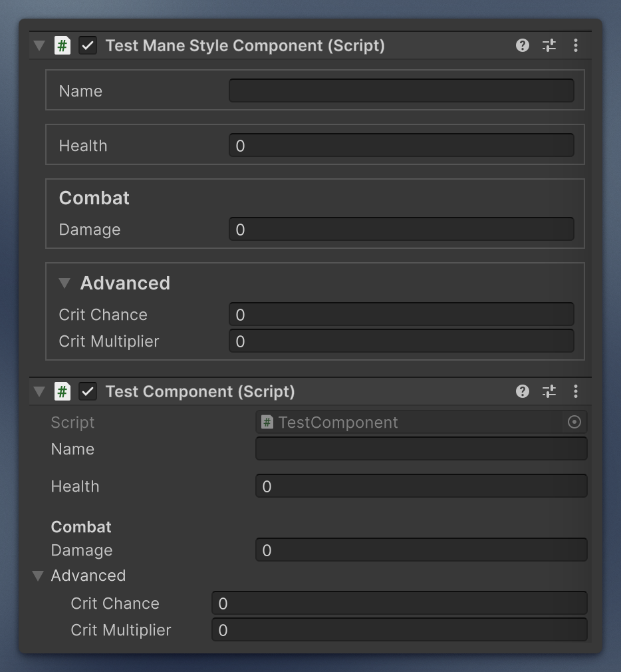Collapse the Advanced foldout in Test Component
This screenshot has width=621, height=672.
tap(38, 576)
